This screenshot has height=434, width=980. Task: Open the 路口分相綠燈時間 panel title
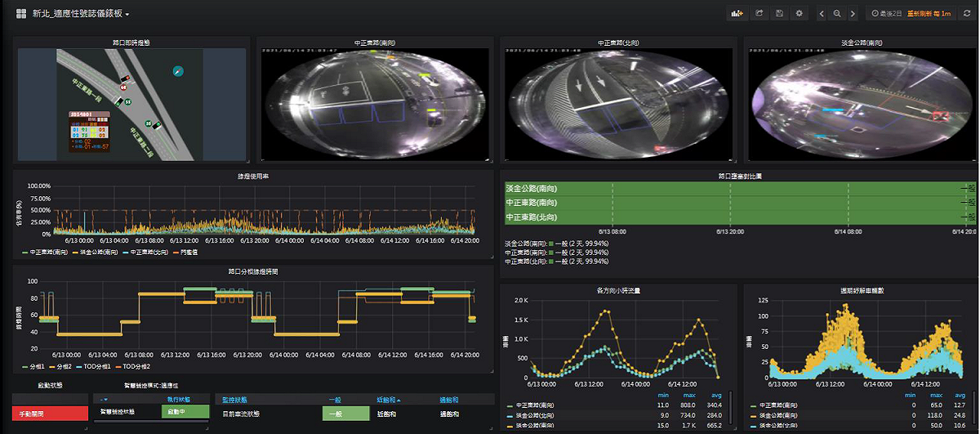(x=253, y=271)
